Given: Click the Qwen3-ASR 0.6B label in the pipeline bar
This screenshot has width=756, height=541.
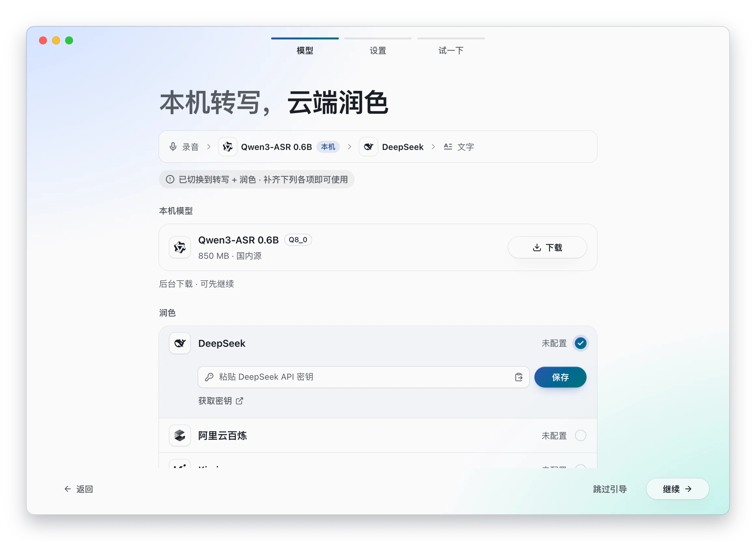Looking at the screenshot, I should tap(276, 147).
